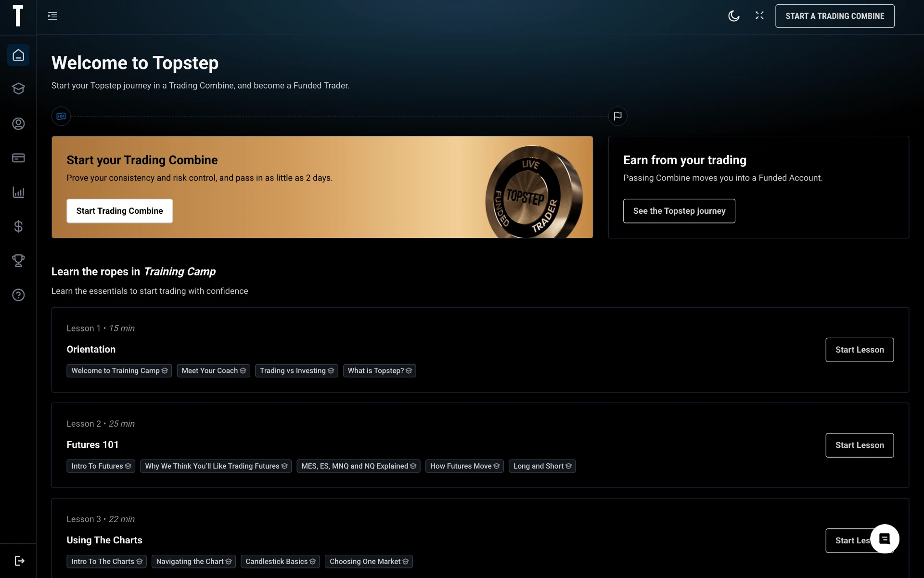Open How Futures Move chip
This screenshot has height=578, width=924.
pyautogui.click(x=464, y=466)
